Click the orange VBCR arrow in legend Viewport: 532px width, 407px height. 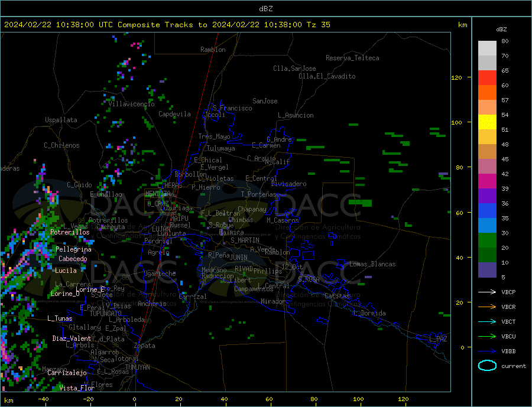click(x=487, y=307)
